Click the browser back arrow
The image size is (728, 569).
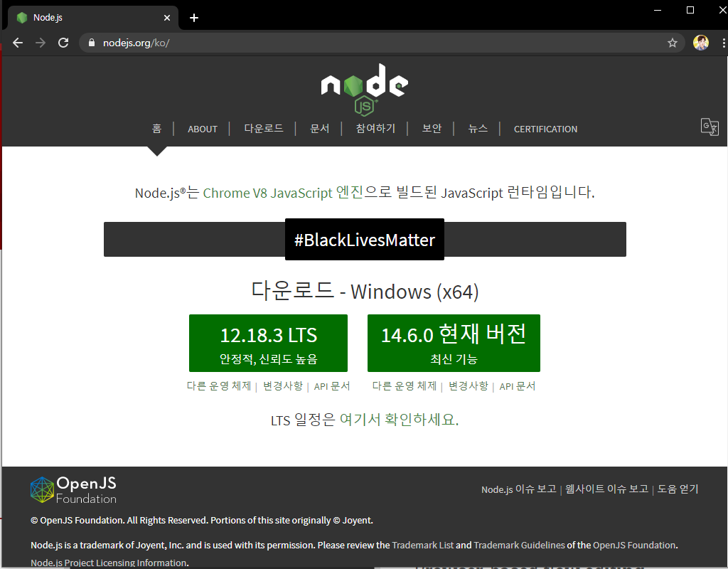click(x=18, y=43)
